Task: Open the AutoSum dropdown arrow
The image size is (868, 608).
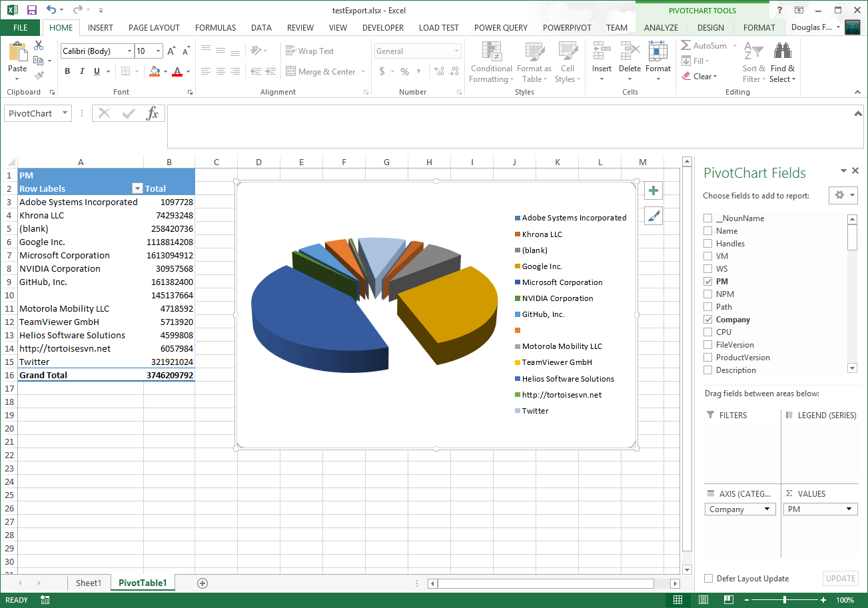Action: [735, 46]
